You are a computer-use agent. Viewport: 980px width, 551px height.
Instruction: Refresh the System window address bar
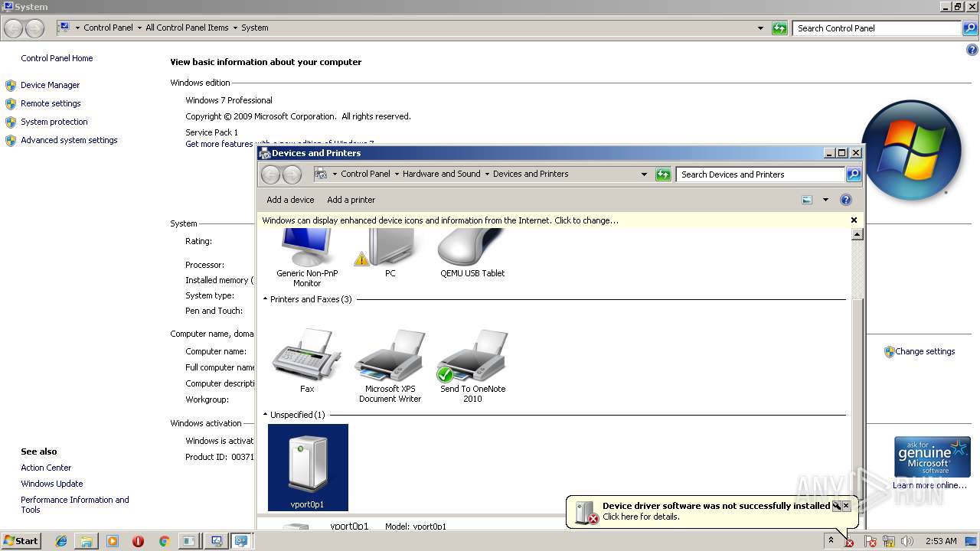point(779,28)
